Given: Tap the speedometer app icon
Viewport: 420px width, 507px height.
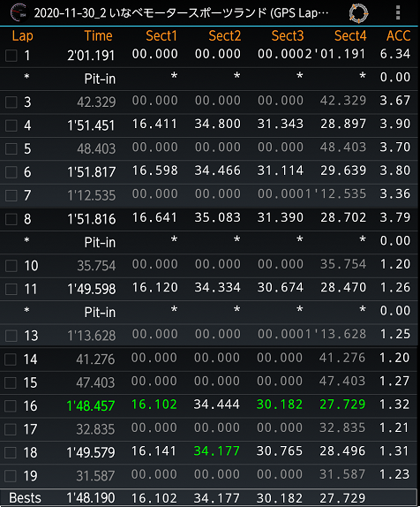Looking at the screenshot, I should tap(19, 12).
